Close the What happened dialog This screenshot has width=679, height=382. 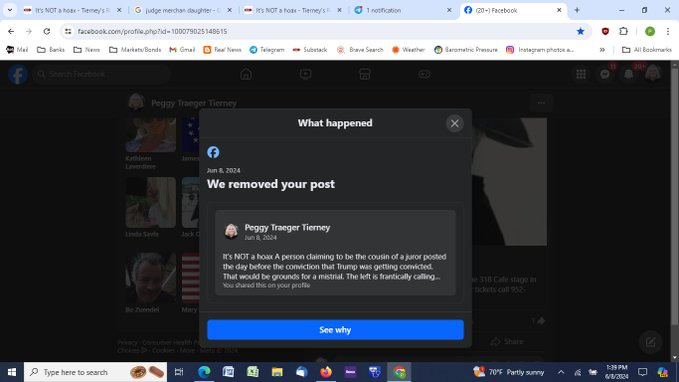coord(454,123)
